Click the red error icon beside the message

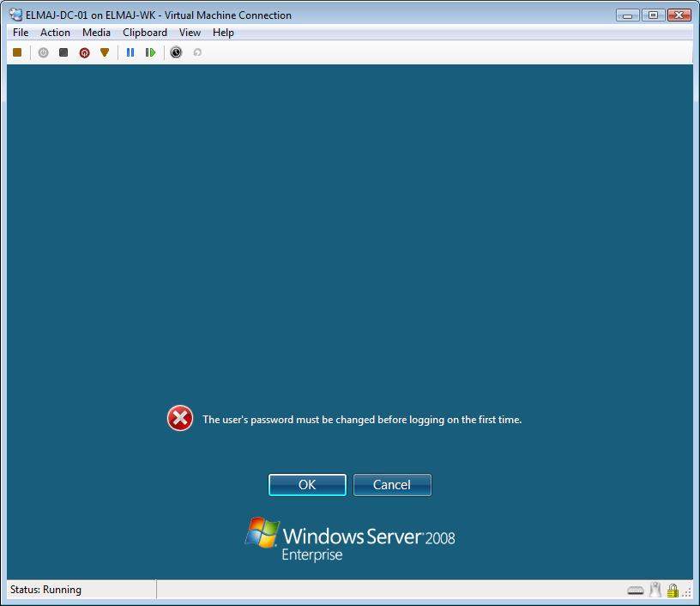click(x=180, y=418)
